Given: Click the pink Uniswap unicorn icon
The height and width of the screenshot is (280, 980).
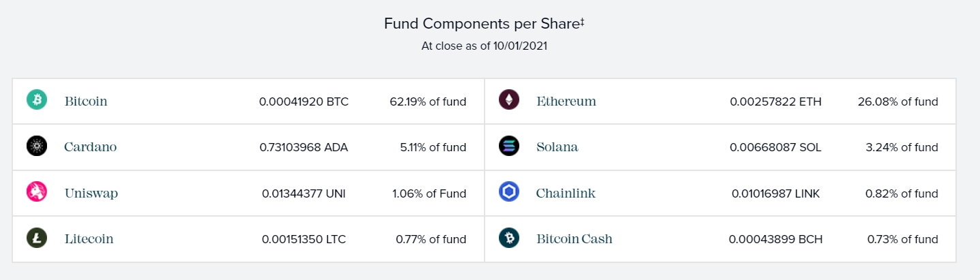Looking at the screenshot, I should [37, 192].
